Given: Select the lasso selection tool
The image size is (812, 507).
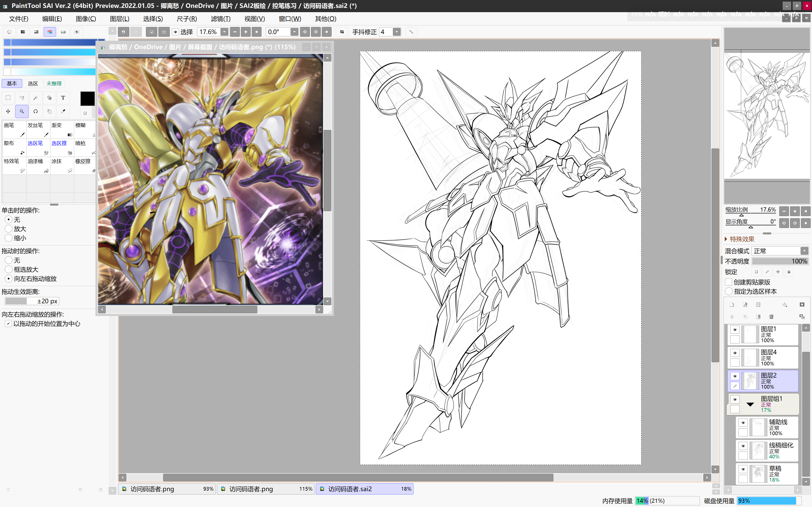Looking at the screenshot, I should (x=22, y=98).
